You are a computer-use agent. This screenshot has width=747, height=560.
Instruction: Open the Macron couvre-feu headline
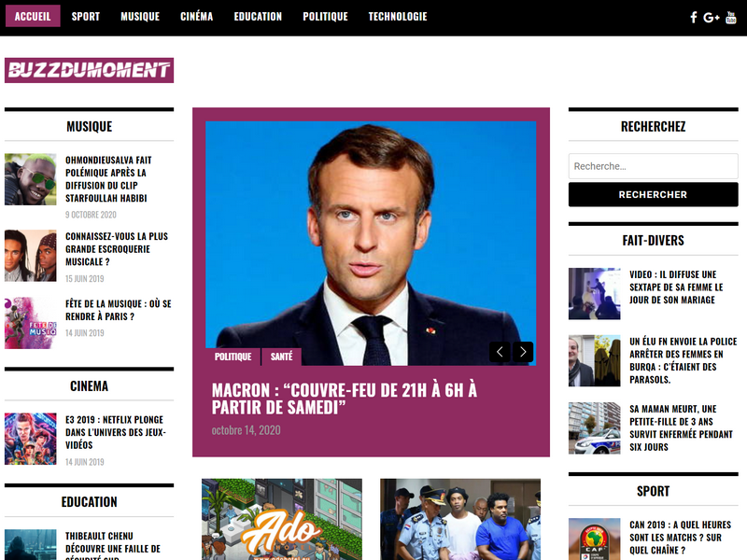coord(345,399)
